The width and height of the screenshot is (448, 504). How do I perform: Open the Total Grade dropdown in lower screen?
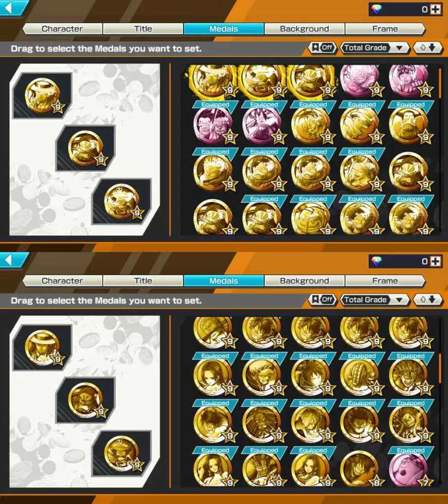pos(375,300)
